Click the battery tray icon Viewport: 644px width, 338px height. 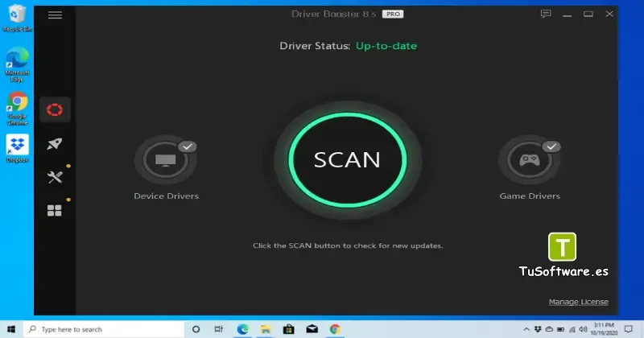560,329
